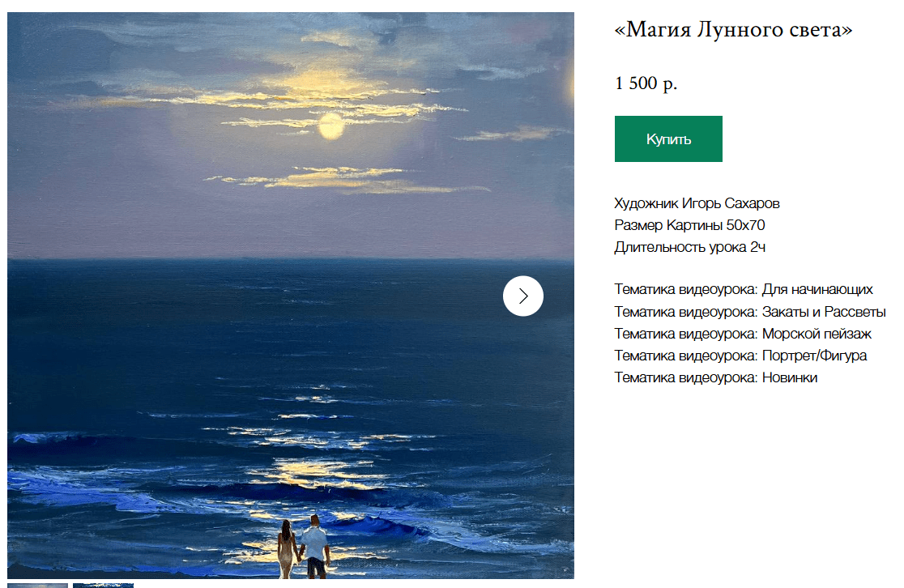This screenshot has width=904, height=588.
Task: Click the golden cloud below the moon
Action: pyautogui.click(x=346, y=180)
